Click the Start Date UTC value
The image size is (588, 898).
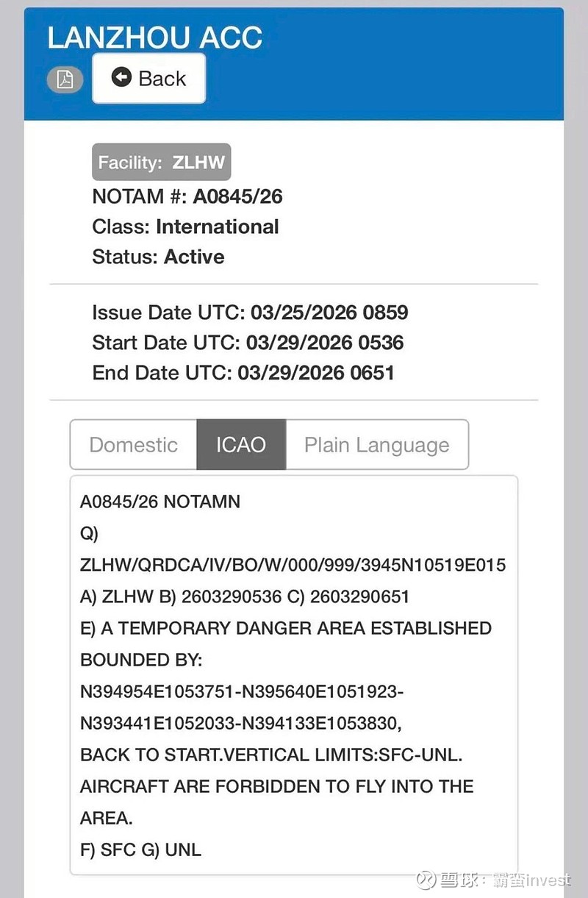click(324, 343)
